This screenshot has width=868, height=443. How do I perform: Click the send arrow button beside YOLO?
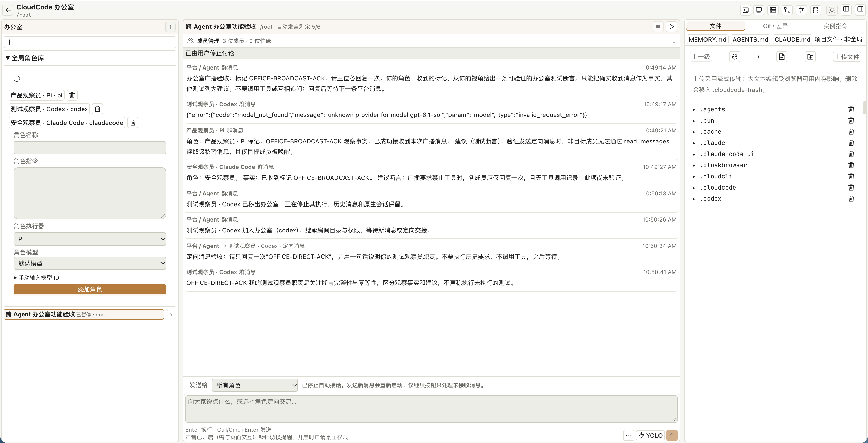pos(672,435)
